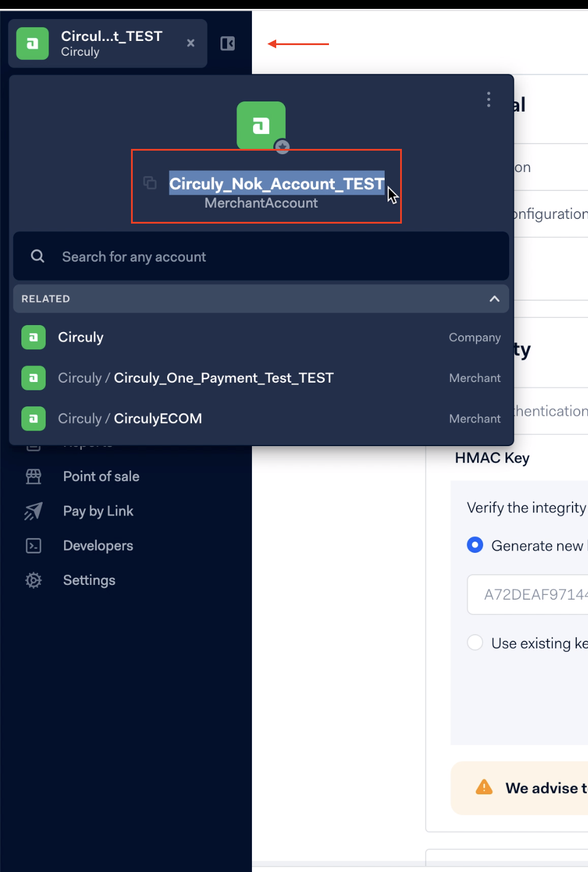Switch to Circuly company account
The height and width of the screenshot is (872, 588).
261,338
